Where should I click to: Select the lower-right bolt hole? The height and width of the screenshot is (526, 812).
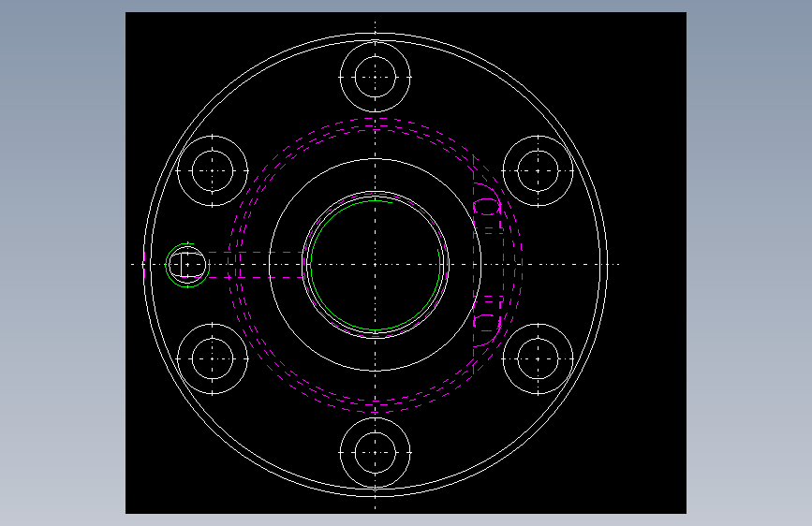pos(538,358)
